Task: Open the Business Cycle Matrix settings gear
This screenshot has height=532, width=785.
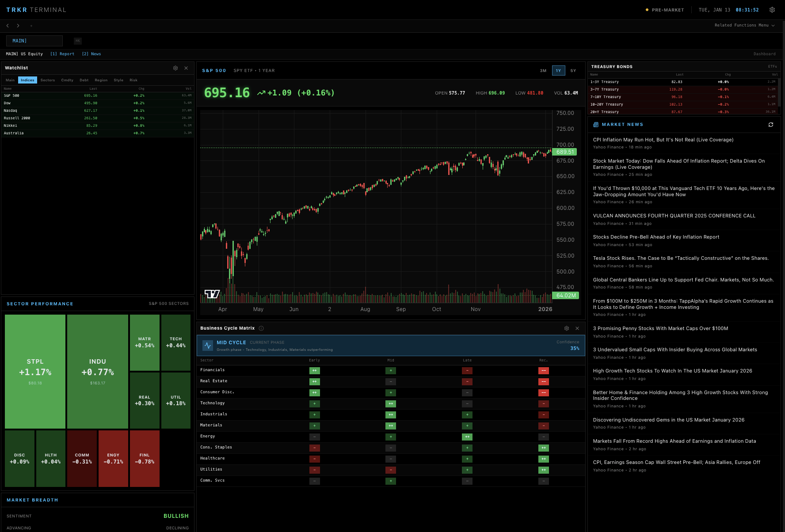Action: point(567,328)
